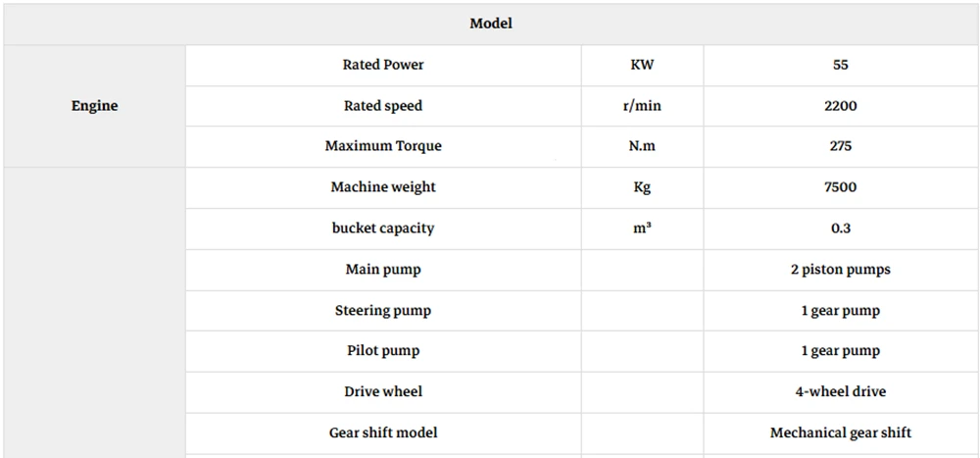Image resolution: width=980 pixels, height=458 pixels.
Task: Select the Main pump cell
Action: point(383,270)
